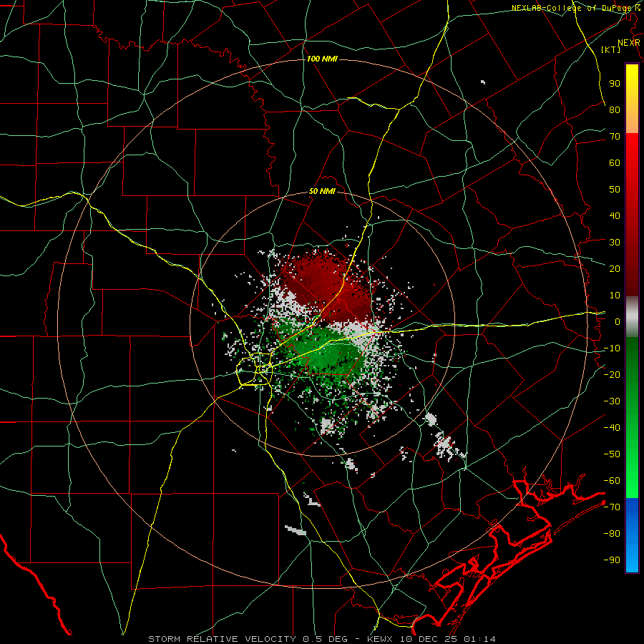Click the -80 value on the velocity scale
The height and width of the screenshot is (644, 644).
612,534
